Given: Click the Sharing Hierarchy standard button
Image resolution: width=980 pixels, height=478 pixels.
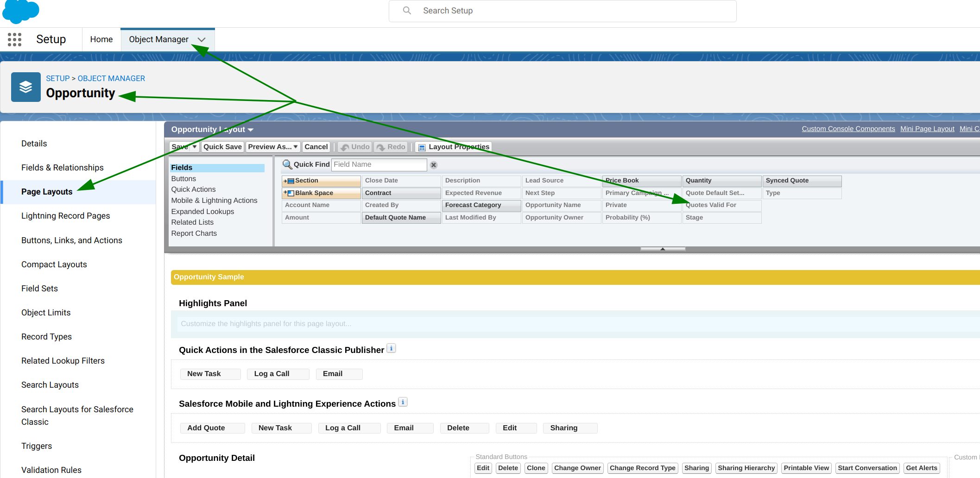Looking at the screenshot, I should pos(746,468).
